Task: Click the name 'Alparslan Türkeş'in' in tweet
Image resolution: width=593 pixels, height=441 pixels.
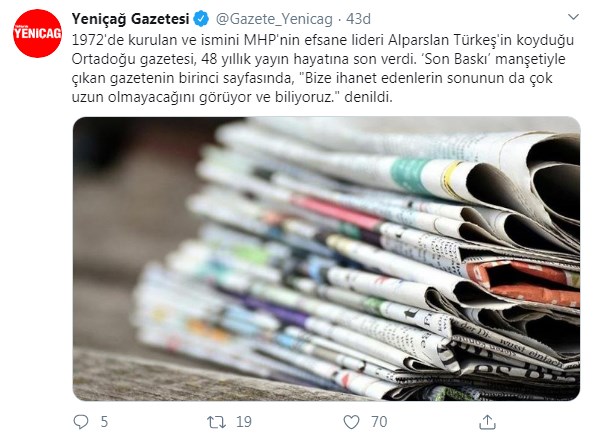Action: (x=450, y=40)
